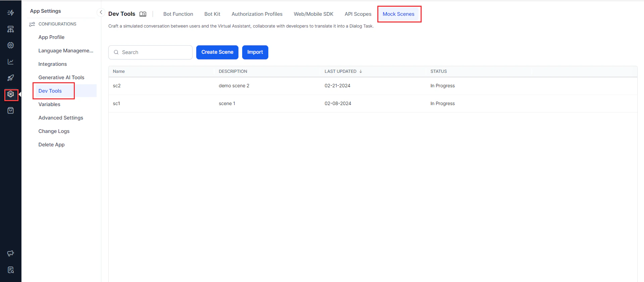This screenshot has width=644, height=282.
Task: Select Delete App option
Action: (x=51, y=145)
